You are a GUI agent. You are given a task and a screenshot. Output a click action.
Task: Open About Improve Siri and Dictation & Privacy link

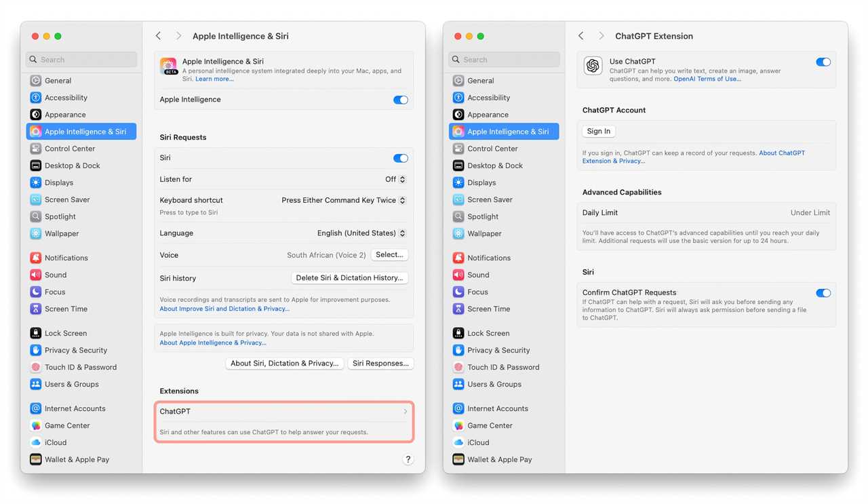tap(224, 309)
